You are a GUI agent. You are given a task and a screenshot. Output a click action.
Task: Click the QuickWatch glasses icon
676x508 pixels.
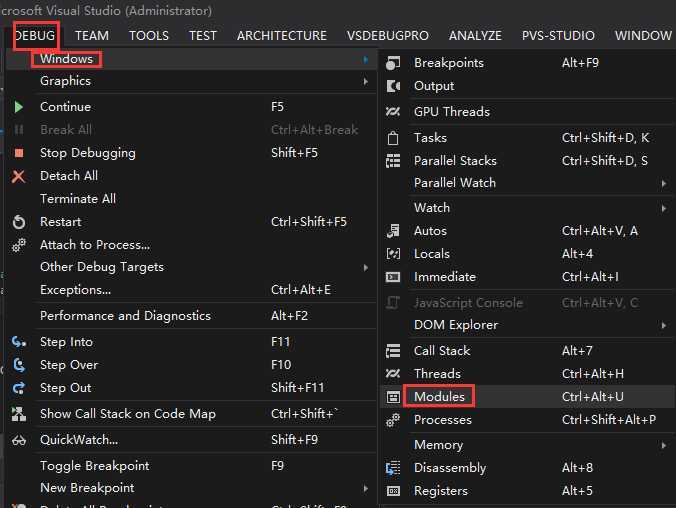point(19,440)
